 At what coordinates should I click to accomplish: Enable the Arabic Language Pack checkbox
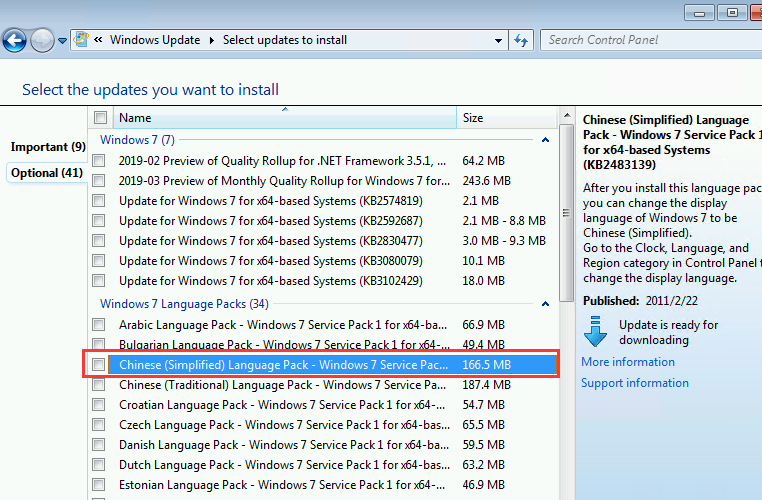point(98,325)
